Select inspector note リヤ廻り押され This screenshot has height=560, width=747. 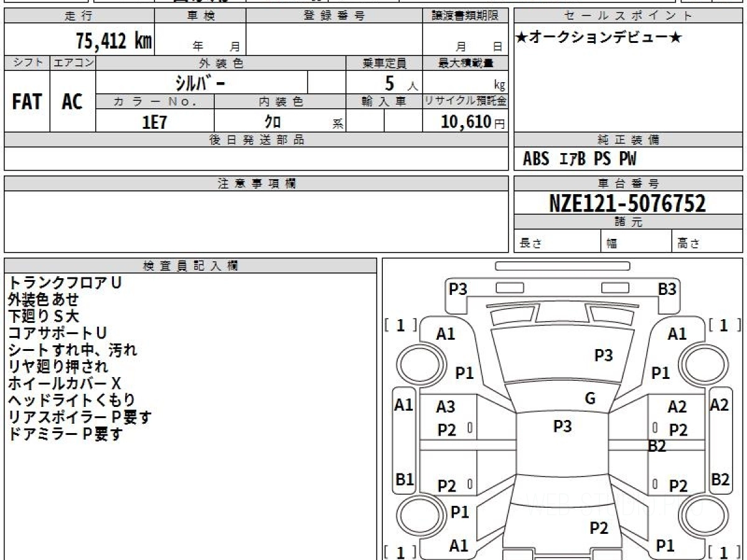click(58, 366)
